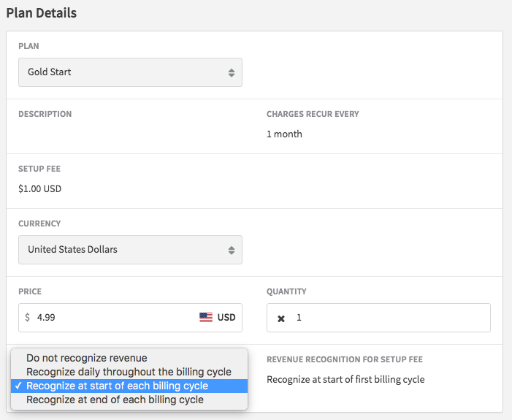Expand the United States Dollars currency dropdown
Viewport: 512px width, 420px height.
tap(130, 250)
